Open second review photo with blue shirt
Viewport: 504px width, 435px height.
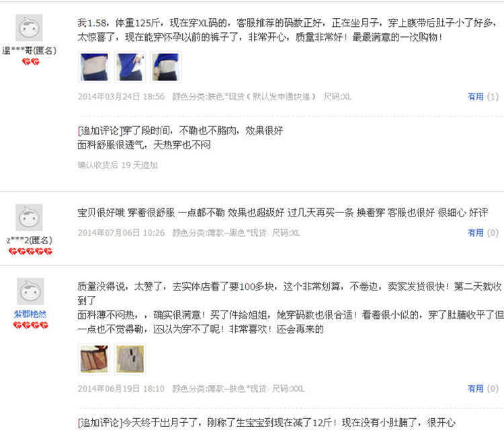click(x=130, y=67)
